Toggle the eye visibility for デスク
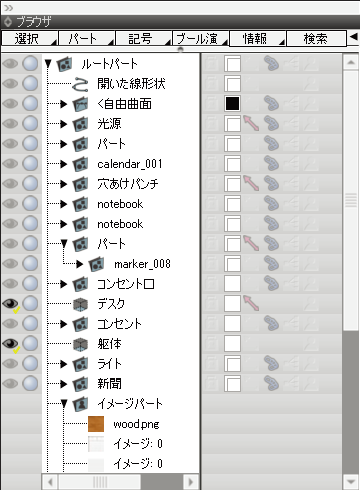The width and height of the screenshot is (361, 490). point(11,304)
